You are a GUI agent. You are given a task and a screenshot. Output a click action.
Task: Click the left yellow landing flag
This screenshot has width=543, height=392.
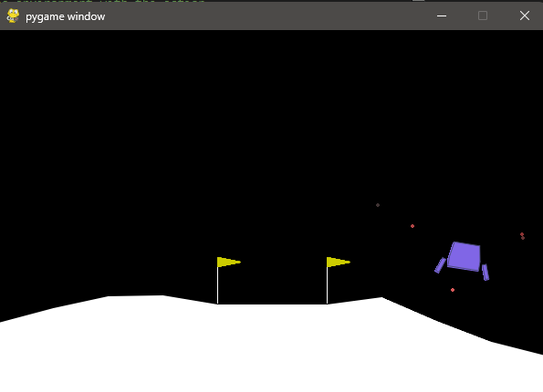(x=228, y=262)
